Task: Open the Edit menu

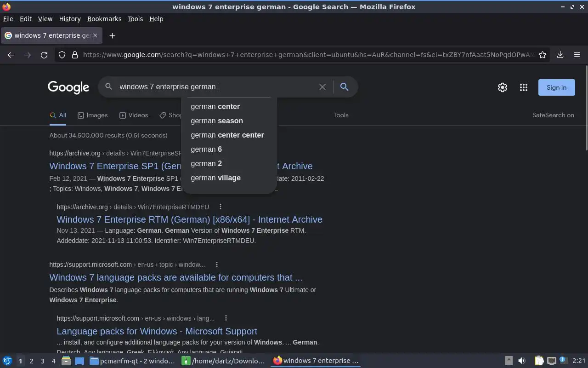Action: pos(26,19)
